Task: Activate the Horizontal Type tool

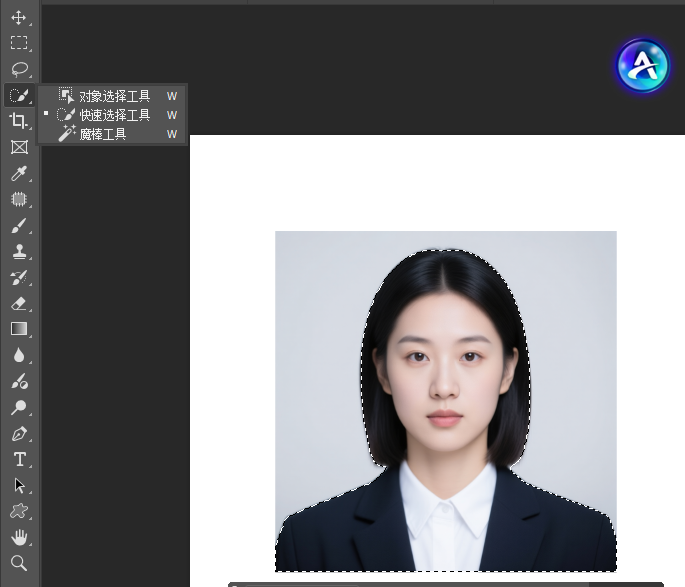Action: pyautogui.click(x=19, y=460)
